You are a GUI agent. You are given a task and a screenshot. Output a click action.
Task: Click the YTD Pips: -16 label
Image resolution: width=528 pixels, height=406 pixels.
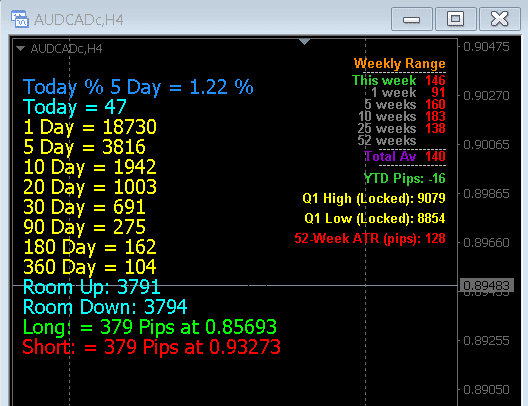[x=405, y=178]
